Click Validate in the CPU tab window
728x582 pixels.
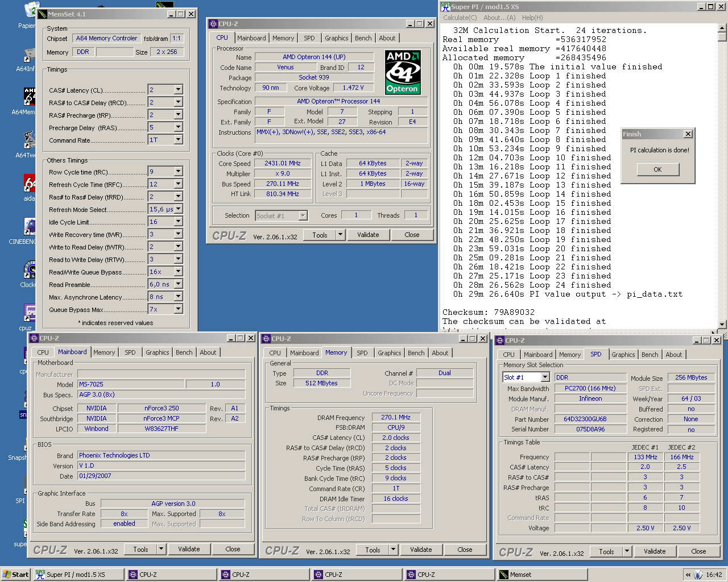tap(368, 235)
